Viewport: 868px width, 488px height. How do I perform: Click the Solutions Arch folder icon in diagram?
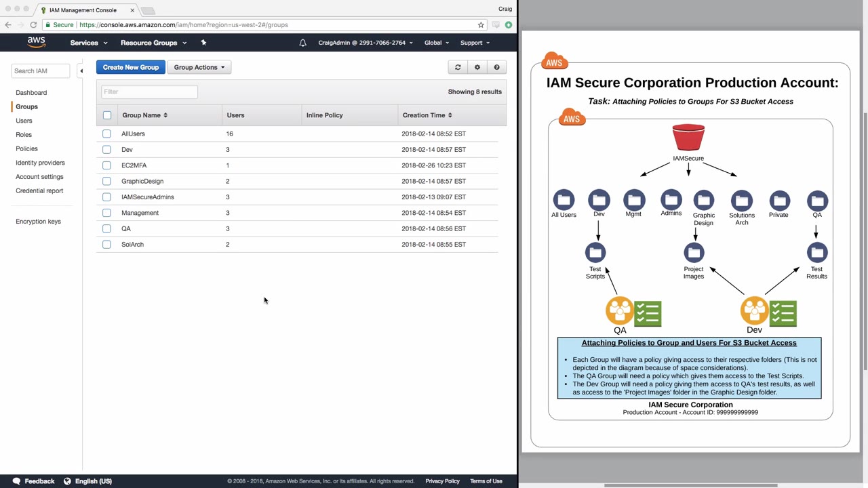[x=742, y=200]
